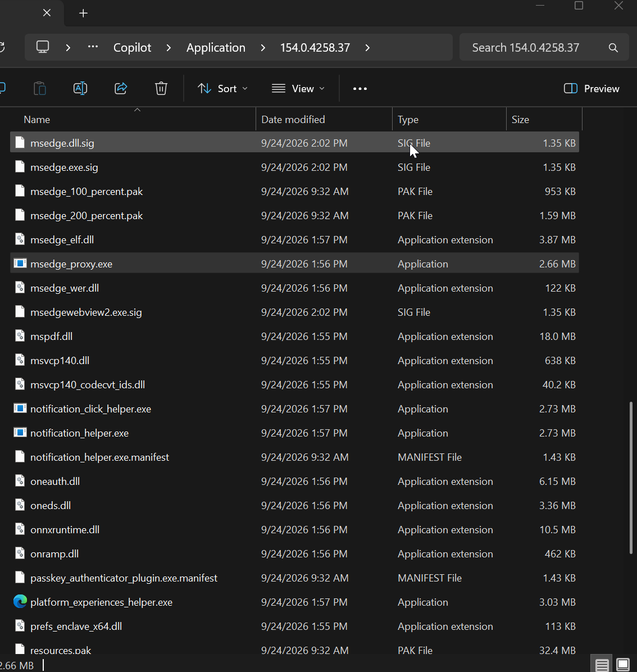Show hidden path with the breadcrumb ellipsis

(93, 47)
